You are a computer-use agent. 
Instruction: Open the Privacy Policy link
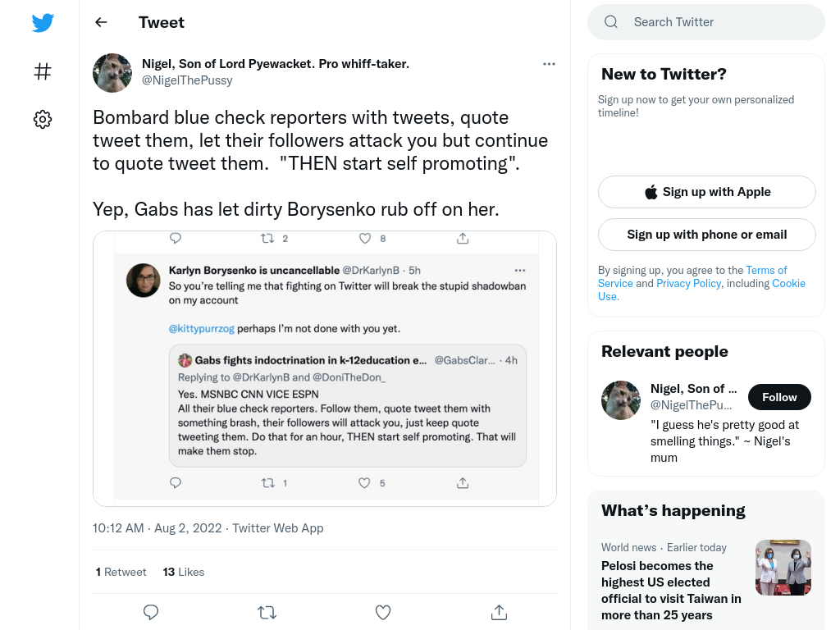pyautogui.click(x=689, y=283)
